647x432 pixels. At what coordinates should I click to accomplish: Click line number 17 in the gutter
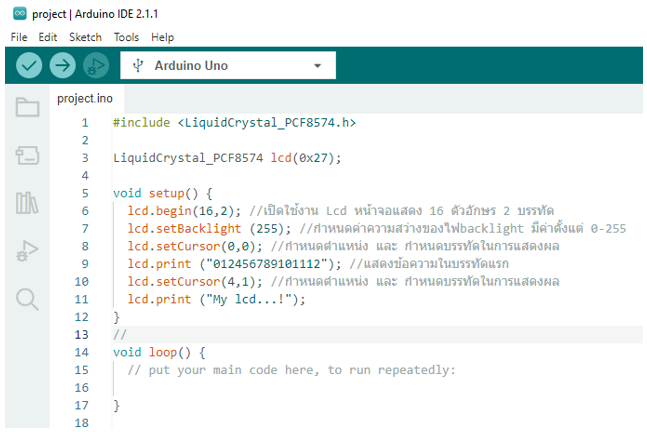pos(82,405)
